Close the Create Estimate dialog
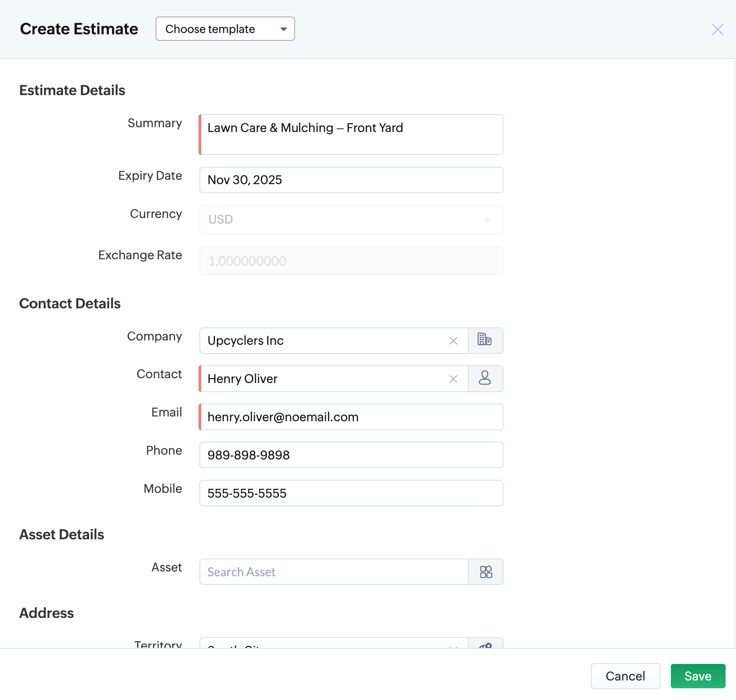Image resolution: width=736 pixels, height=700 pixels. pyautogui.click(x=717, y=30)
